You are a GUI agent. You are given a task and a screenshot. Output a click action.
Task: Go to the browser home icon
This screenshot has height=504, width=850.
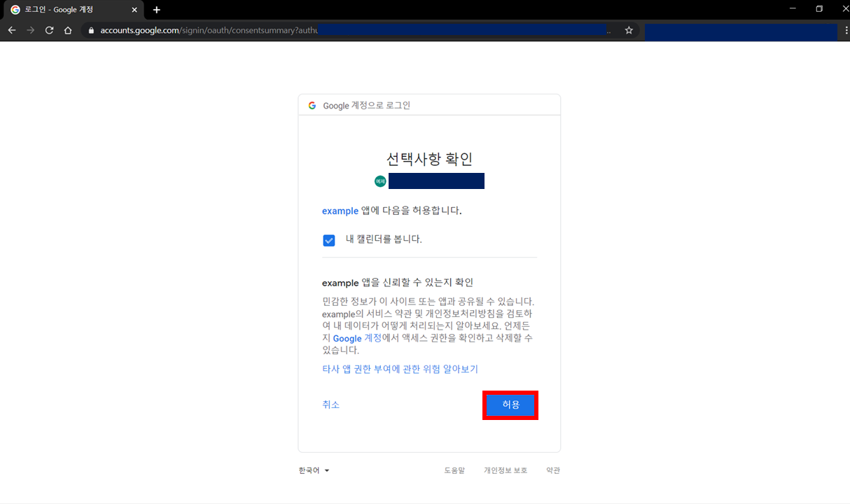[x=68, y=31]
